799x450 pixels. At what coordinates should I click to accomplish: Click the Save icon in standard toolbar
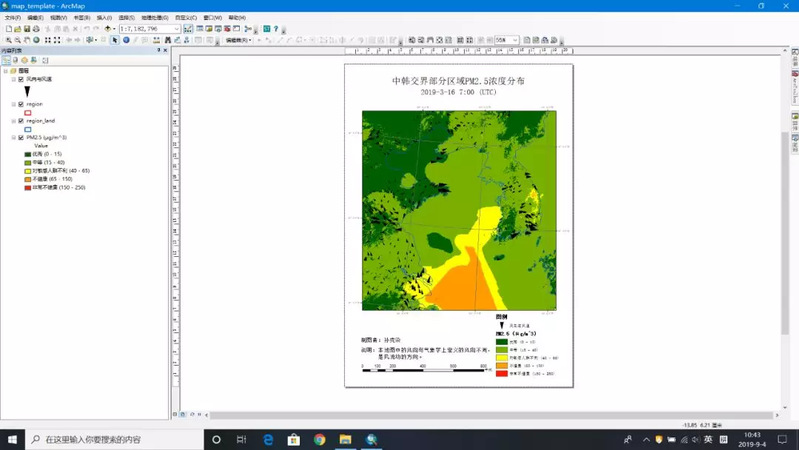point(29,29)
